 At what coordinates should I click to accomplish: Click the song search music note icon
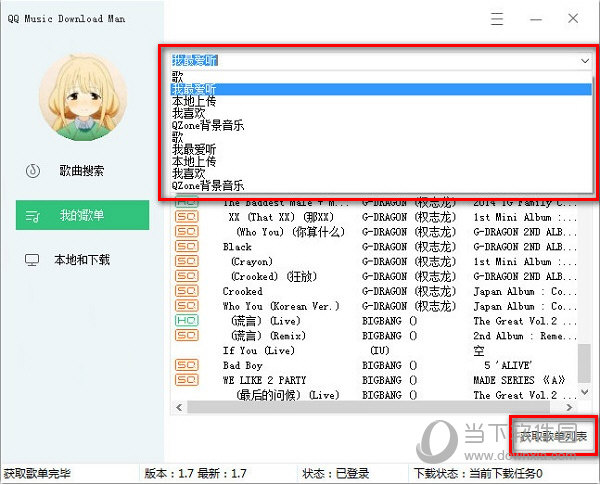(33, 171)
